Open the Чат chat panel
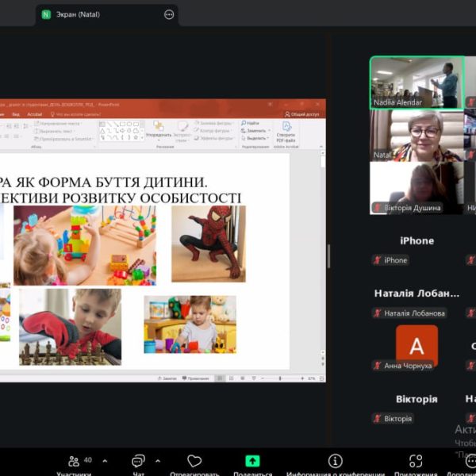 pos(138,462)
